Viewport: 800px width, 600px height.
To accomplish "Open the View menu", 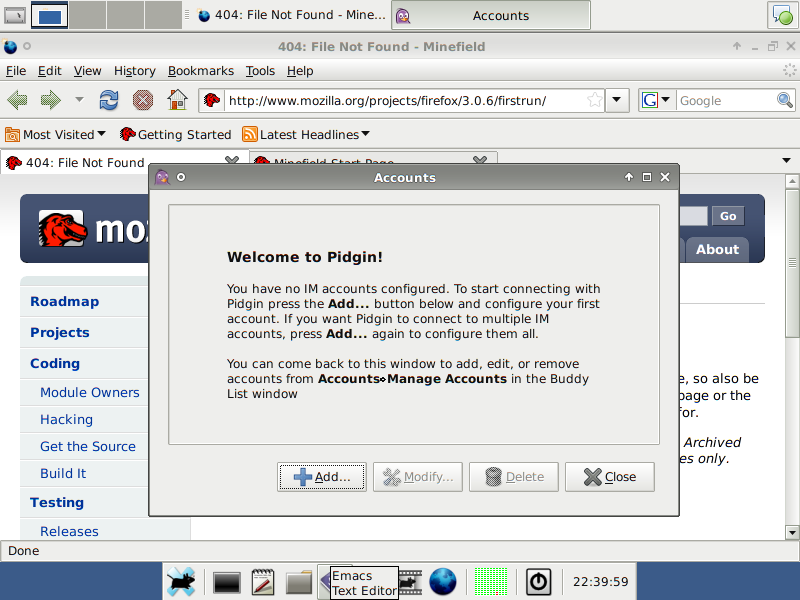I will pos(87,71).
